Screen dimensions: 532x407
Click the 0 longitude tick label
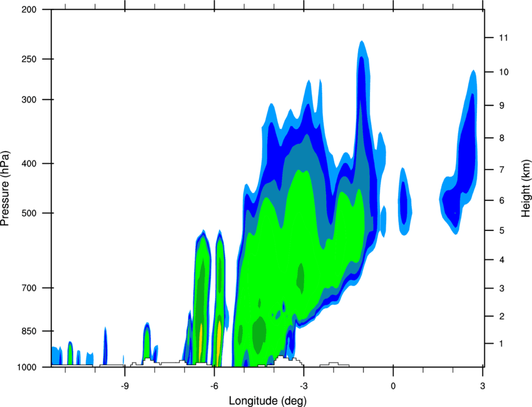pos(393,386)
